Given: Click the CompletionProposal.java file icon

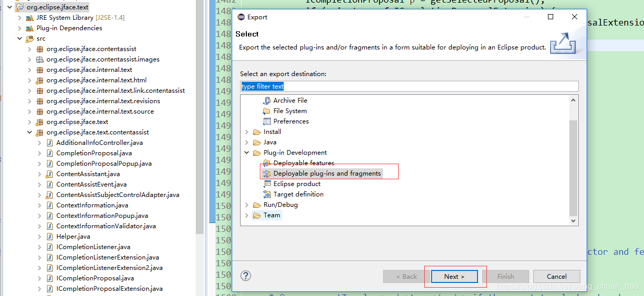Looking at the screenshot, I should 50,153.
